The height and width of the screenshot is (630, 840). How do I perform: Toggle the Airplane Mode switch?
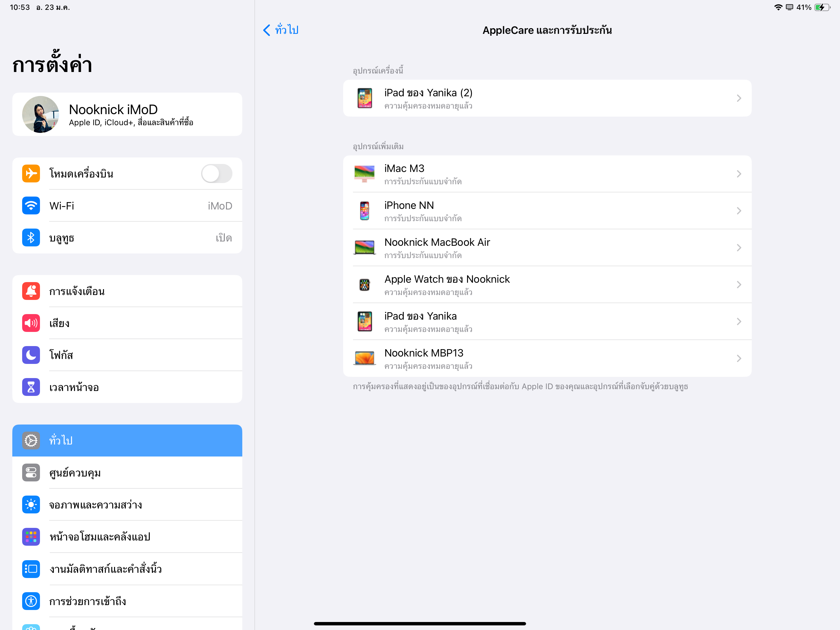(216, 173)
